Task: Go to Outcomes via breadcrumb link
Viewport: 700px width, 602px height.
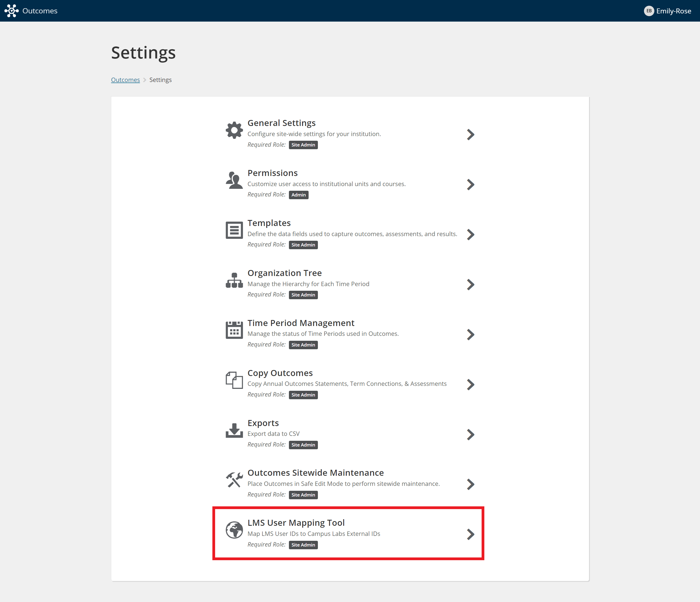Action: click(125, 80)
